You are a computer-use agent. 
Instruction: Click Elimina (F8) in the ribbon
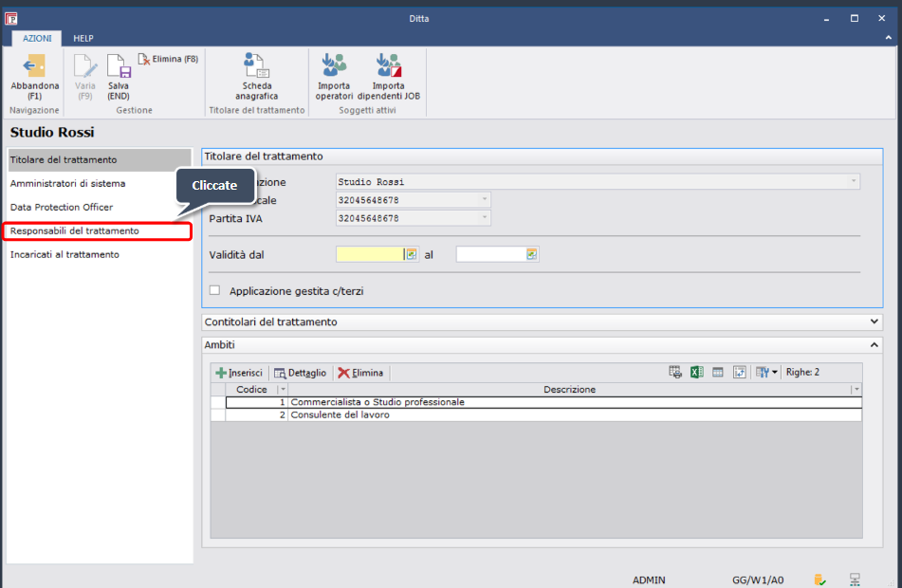click(x=169, y=59)
